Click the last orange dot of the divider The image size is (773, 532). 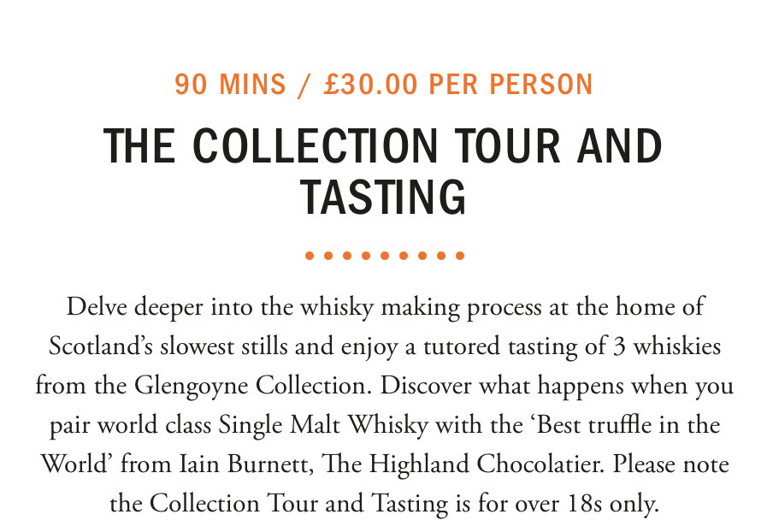(x=460, y=256)
